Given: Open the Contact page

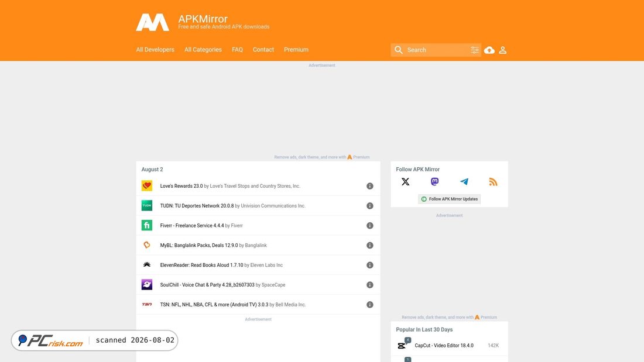Looking at the screenshot, I should pyautogui.click(x=263, y=50).
